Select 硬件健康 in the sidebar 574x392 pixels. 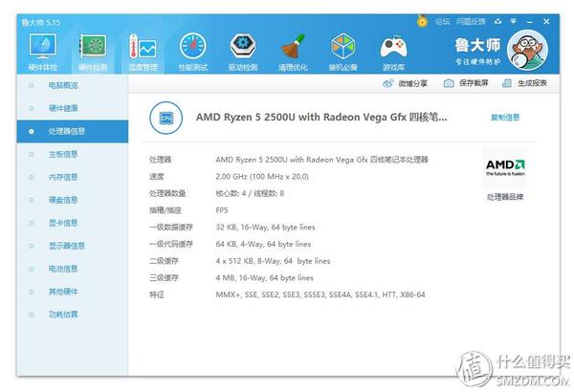tap(73, 108)
